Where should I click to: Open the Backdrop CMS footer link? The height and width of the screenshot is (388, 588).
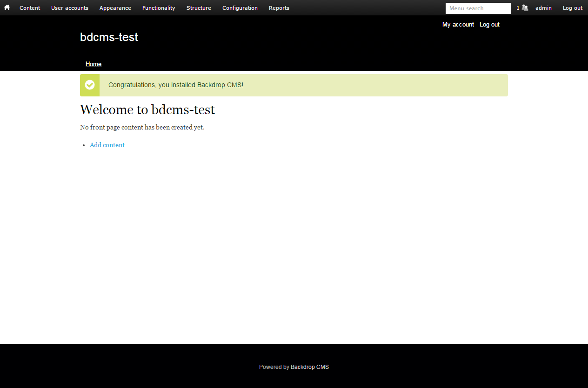coord(310,367)
